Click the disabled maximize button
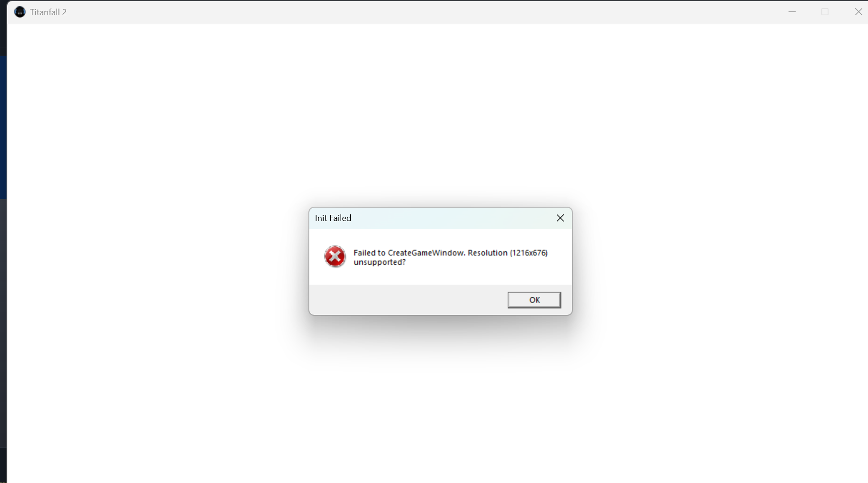Screen dimensions: 868x483 tap(825, 12)
